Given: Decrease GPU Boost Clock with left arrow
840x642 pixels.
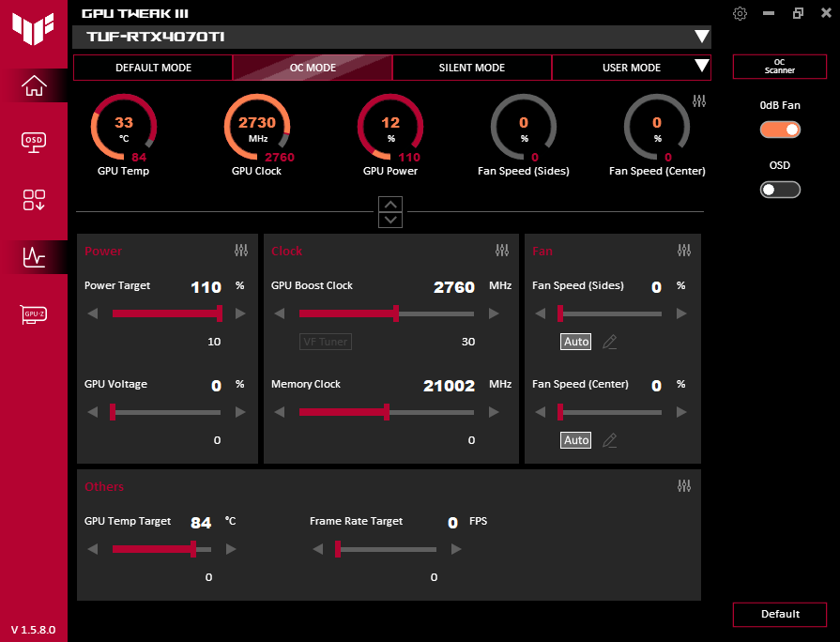Looking at the screenshot, I should tap(279, 313).
